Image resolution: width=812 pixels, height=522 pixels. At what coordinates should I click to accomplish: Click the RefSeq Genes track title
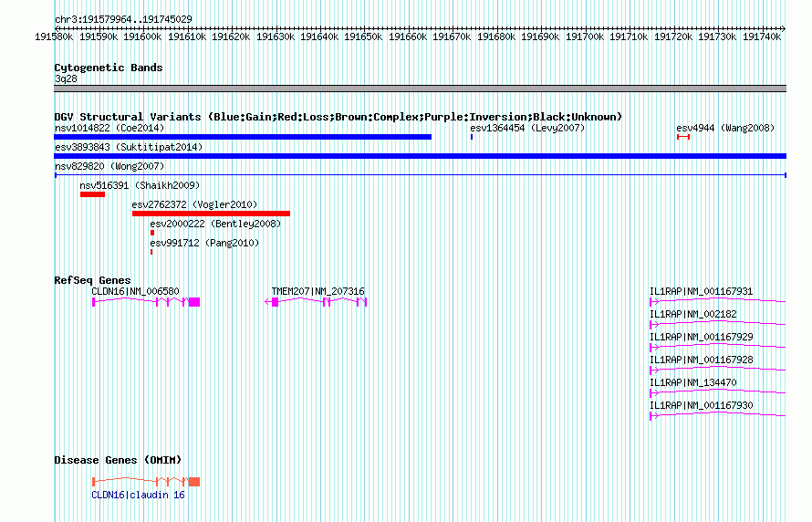click(92, 280)
